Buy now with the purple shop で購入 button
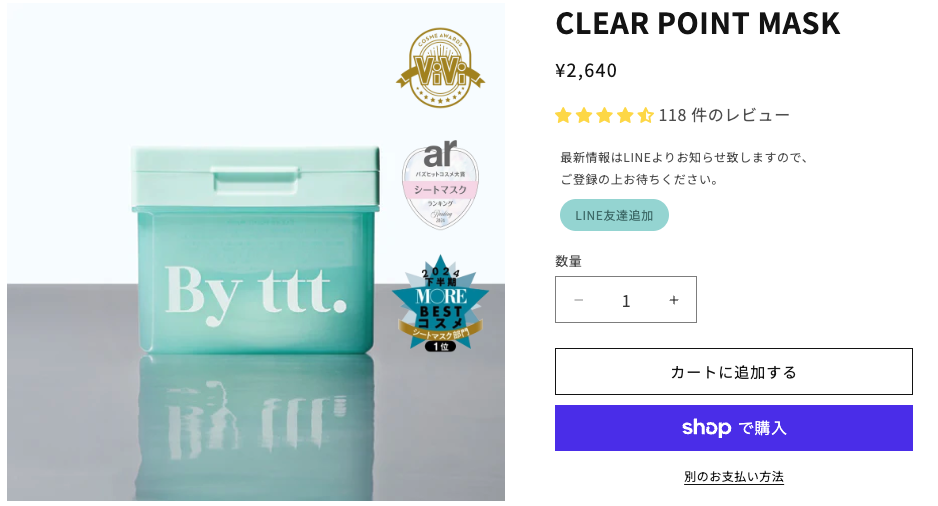Screen dimensions: 938x506 point(734,428)
